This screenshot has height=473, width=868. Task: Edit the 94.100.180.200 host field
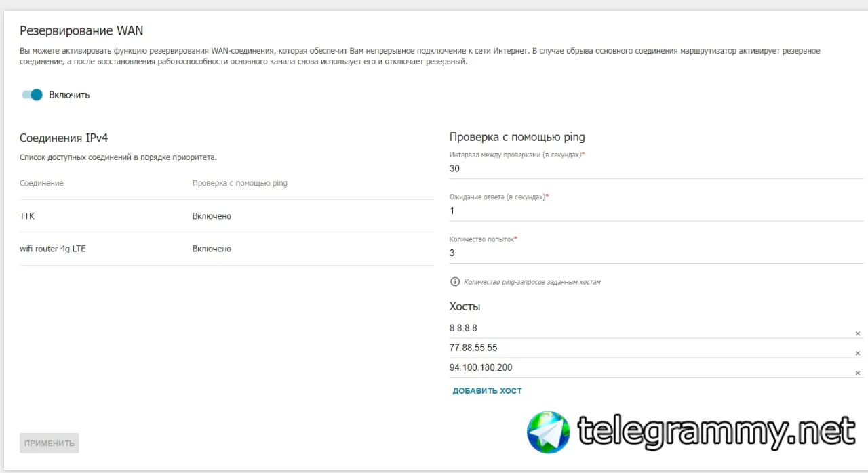650,367
